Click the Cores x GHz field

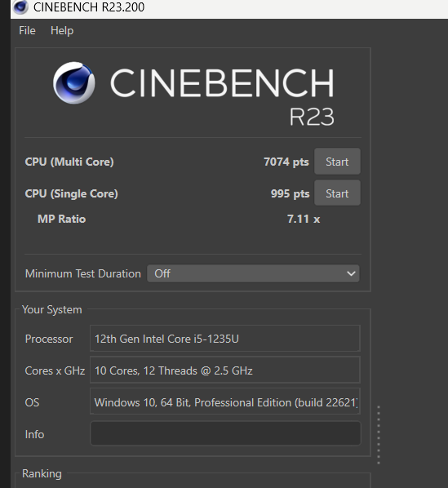tap(225, 370)
